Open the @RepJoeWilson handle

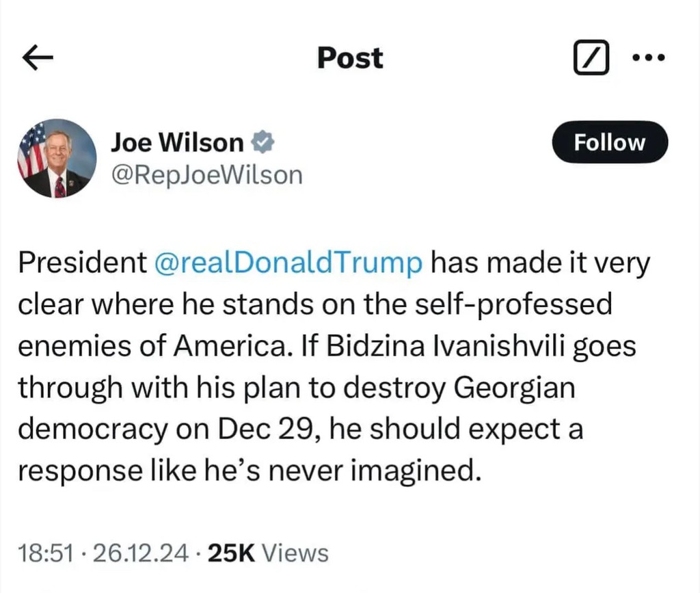(x=206, y=175)
